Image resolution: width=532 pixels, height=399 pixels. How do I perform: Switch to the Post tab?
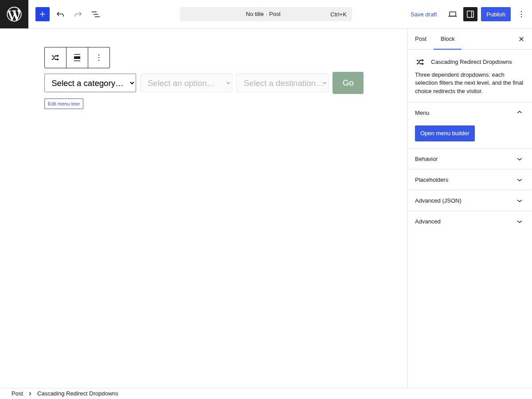421,39
